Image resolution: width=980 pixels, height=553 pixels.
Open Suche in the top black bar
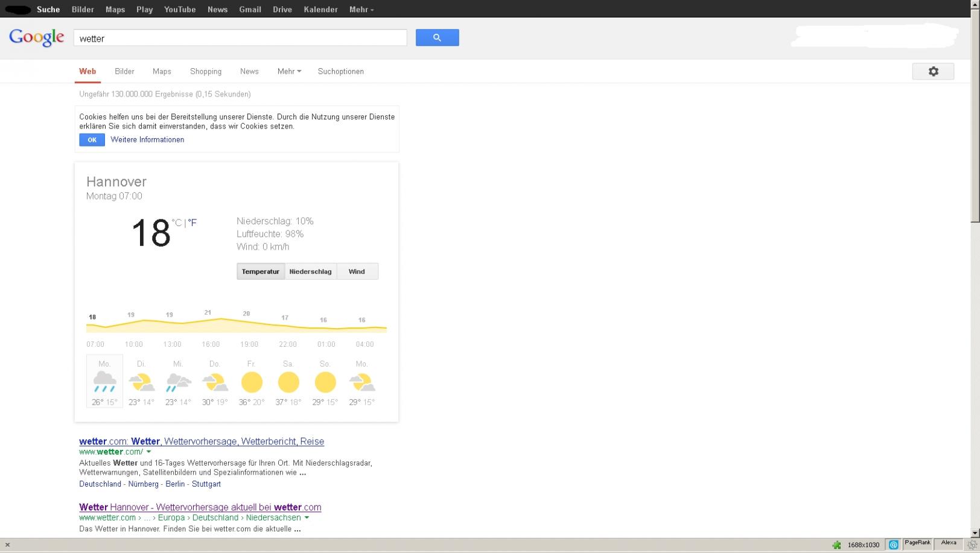tap(48, 10)
